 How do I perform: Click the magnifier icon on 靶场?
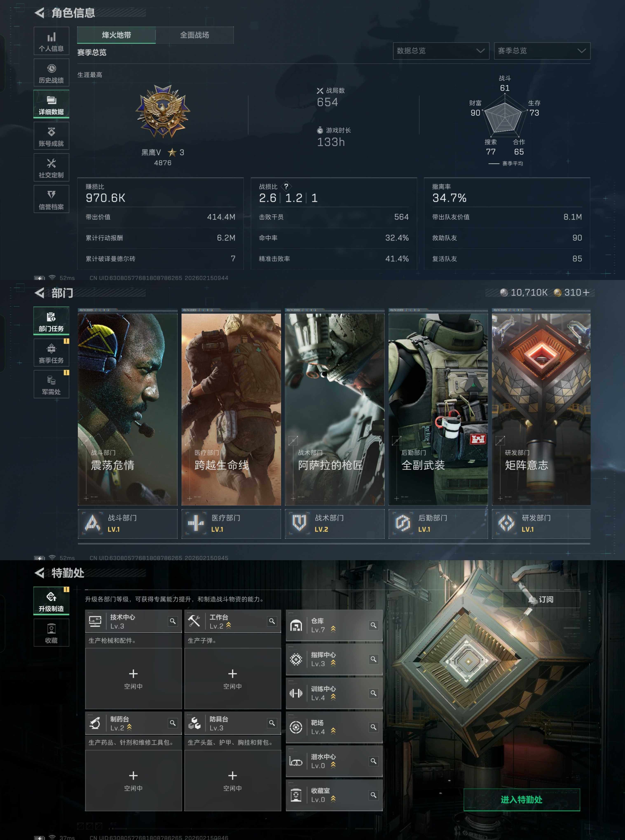[x=373, y=727]
